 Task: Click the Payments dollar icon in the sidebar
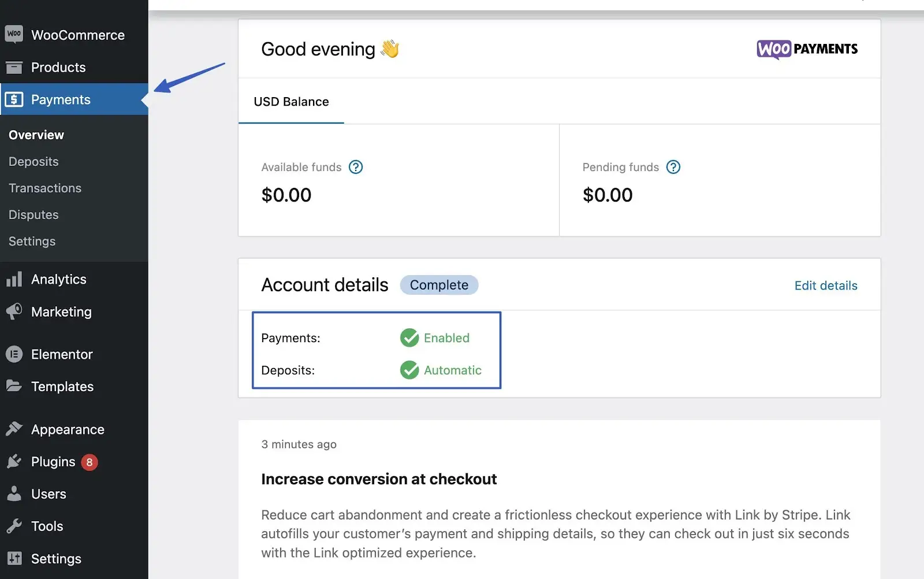coord(14,99)
